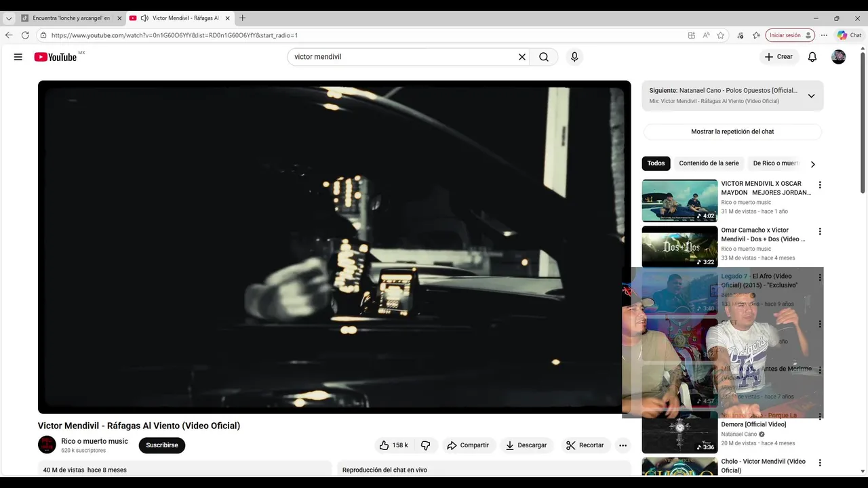
Task: Click the magnifier search button
Action: pyautogui.click(x=544, y=57)
